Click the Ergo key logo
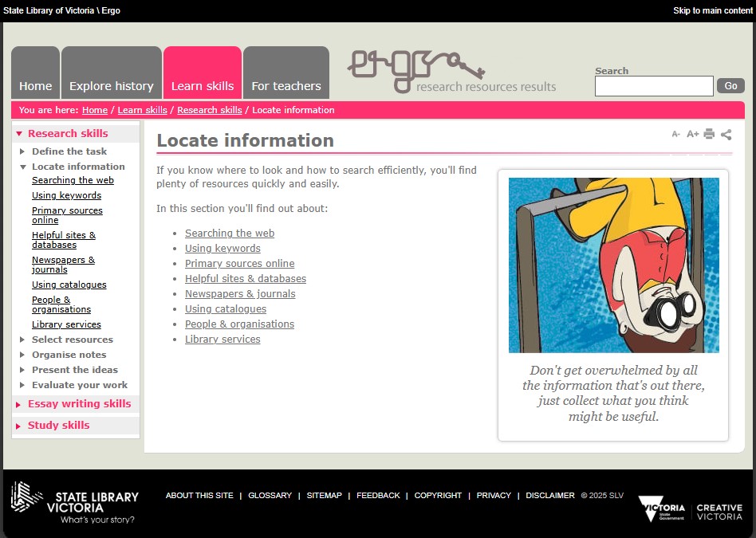The width and height of the screenshot is (756, 538). 451,72
